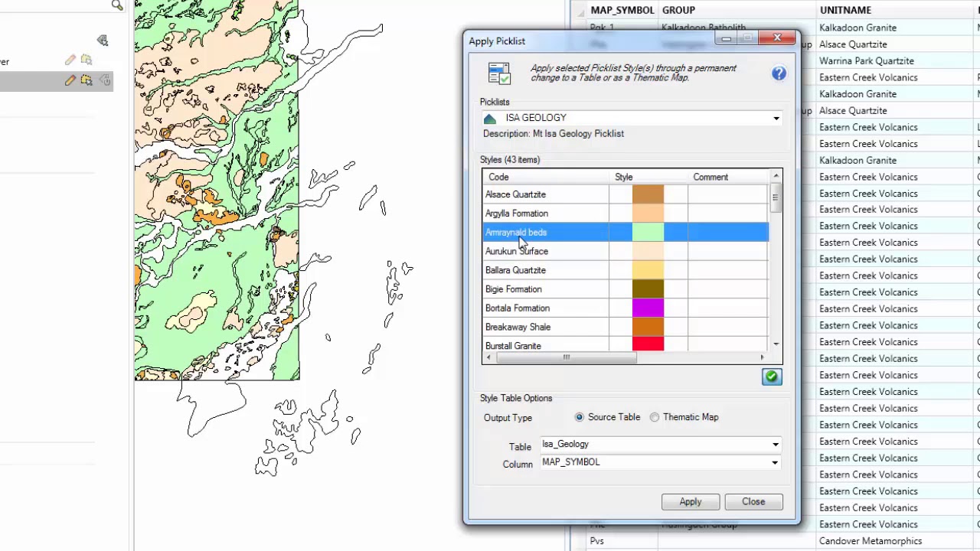Click the MAP_SYMBOL column header in the browser table
The height and width of the screenshot is (551, 980).
click(x=622, y=10)
